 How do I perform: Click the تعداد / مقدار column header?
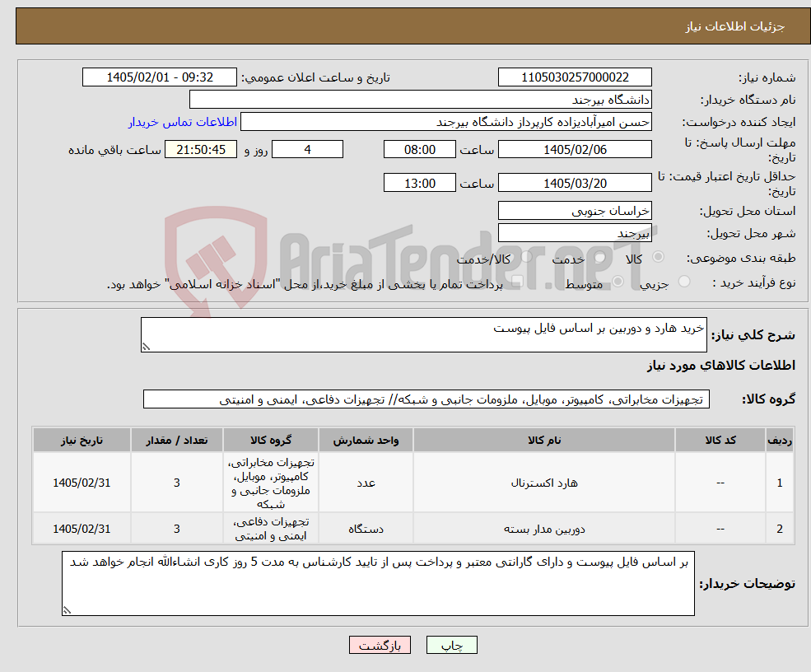pos(176,440)
